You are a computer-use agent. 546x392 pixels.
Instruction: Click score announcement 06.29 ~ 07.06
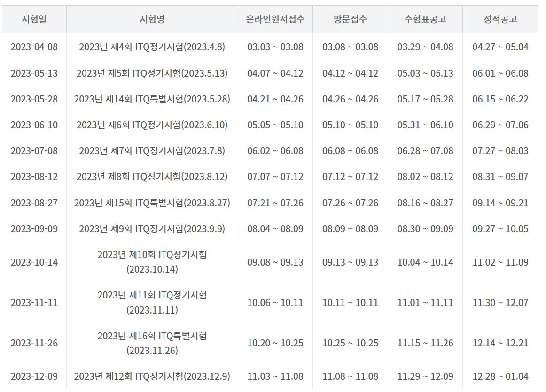(x=500, y=125)
